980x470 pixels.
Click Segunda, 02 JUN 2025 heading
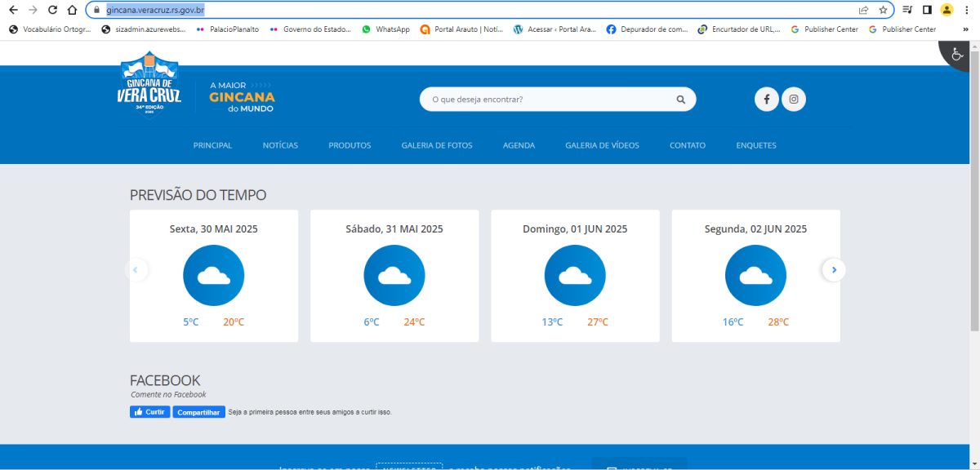point(755,229)
